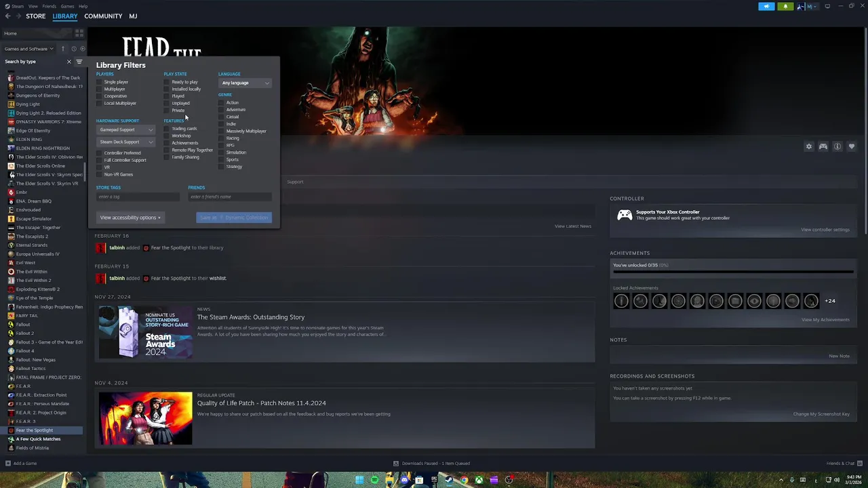
Task: Click the Xbox controller icon
Action: 625,215
